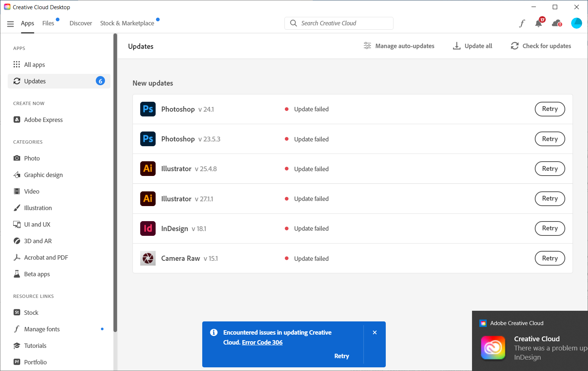Click inside the Search Creative Cloud field
Screen dimensions: 588x371
[338, 23]
